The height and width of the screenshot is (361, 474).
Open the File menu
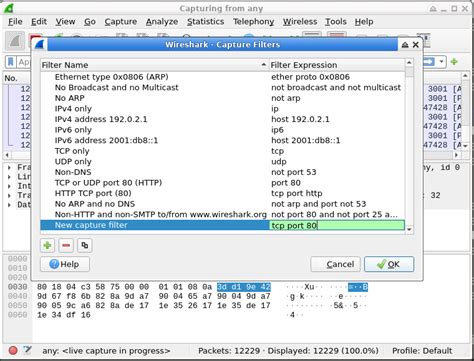pyautogui.click(x=15, y=22)
